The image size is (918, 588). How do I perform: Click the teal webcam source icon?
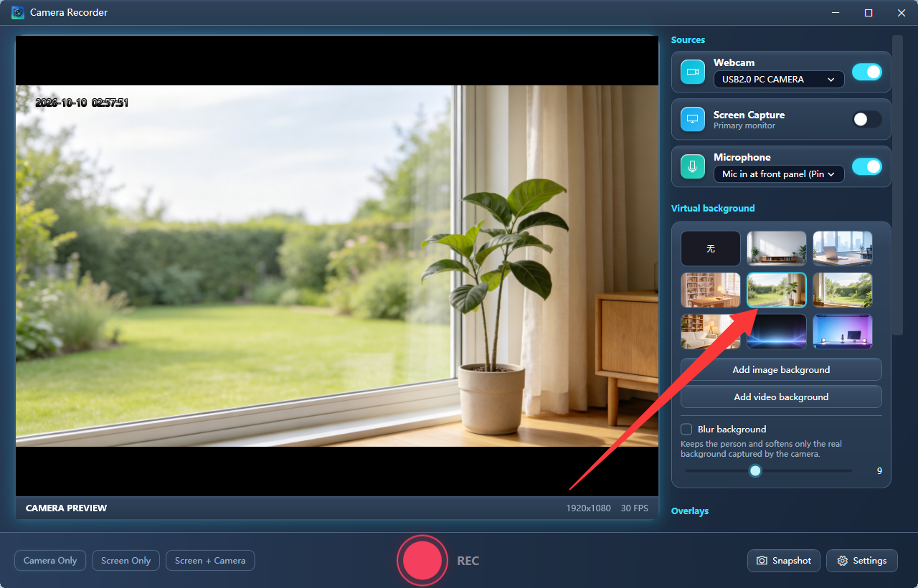tap(693, 72)
